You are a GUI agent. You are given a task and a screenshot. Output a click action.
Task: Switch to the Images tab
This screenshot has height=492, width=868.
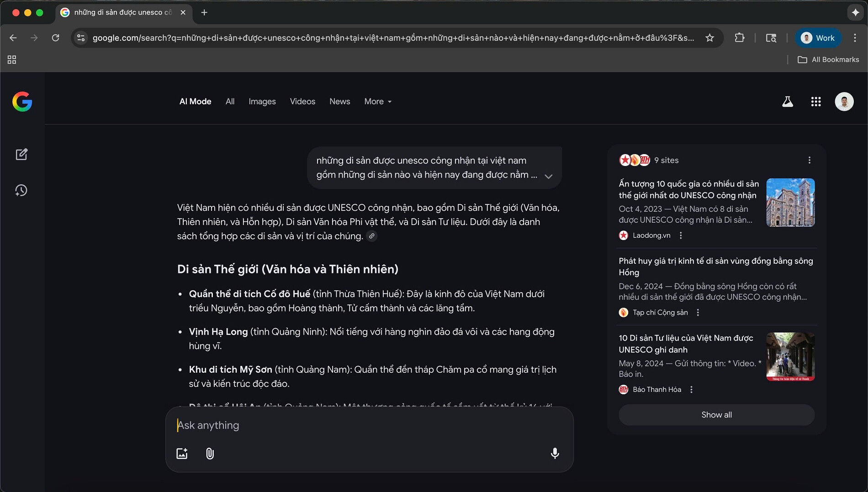262,102
